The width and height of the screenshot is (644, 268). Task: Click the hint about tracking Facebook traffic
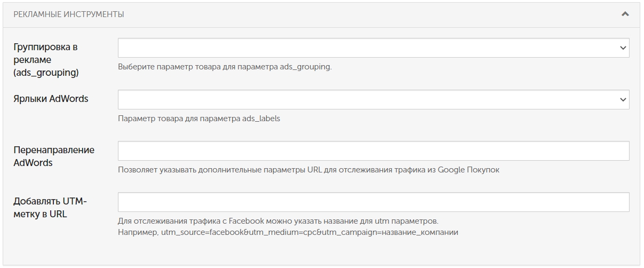click(278, 220)
